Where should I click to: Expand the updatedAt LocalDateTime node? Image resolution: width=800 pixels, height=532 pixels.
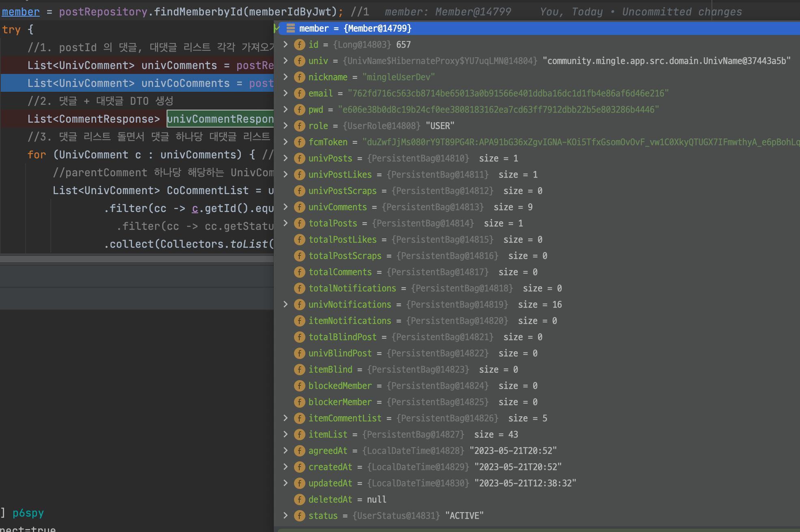point(285,483)
